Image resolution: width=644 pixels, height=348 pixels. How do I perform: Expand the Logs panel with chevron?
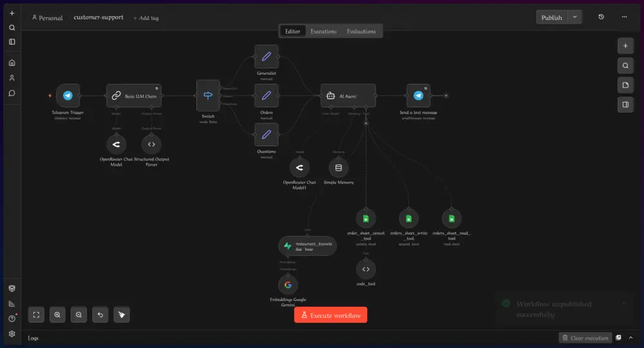point(631,338)
